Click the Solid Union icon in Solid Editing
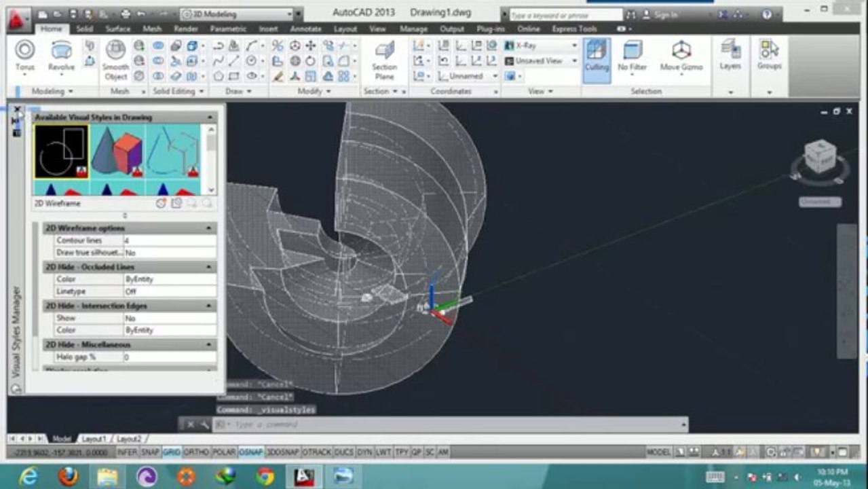 pyautogui.click(x=158, y=46)
